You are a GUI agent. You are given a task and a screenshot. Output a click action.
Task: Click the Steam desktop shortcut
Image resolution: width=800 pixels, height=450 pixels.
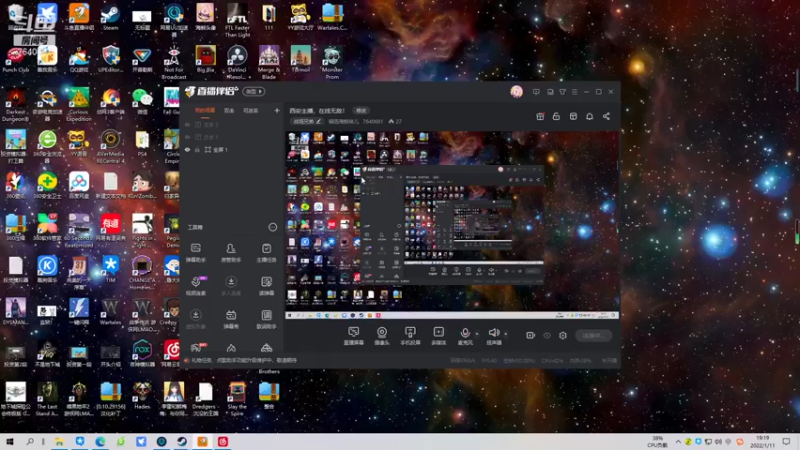(110, 17)
